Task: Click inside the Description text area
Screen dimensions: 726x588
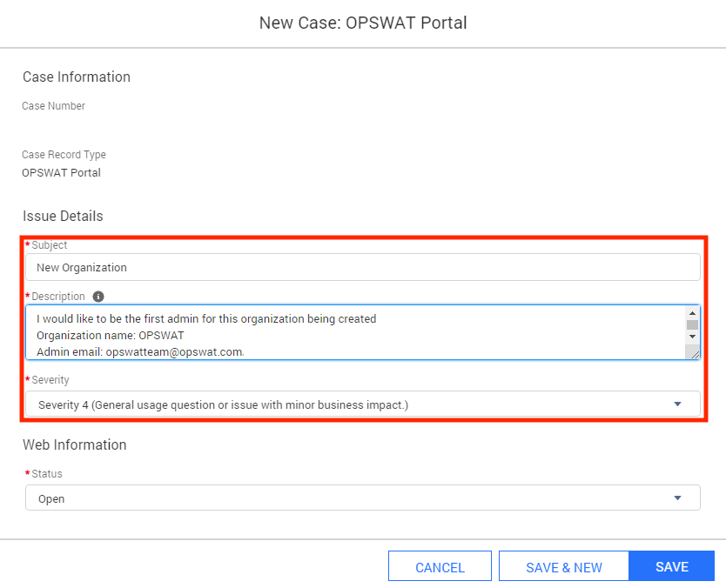Action: (x=355, y=332)
